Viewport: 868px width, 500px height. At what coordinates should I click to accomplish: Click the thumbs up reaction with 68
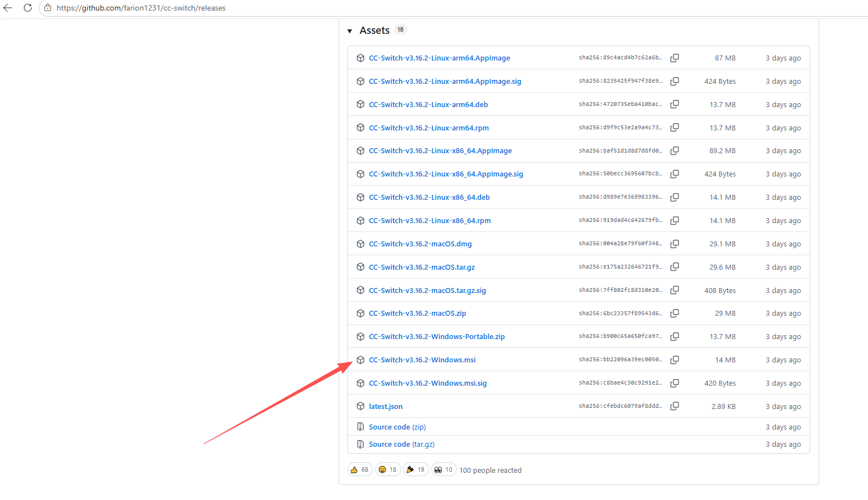tap(360, 470)
